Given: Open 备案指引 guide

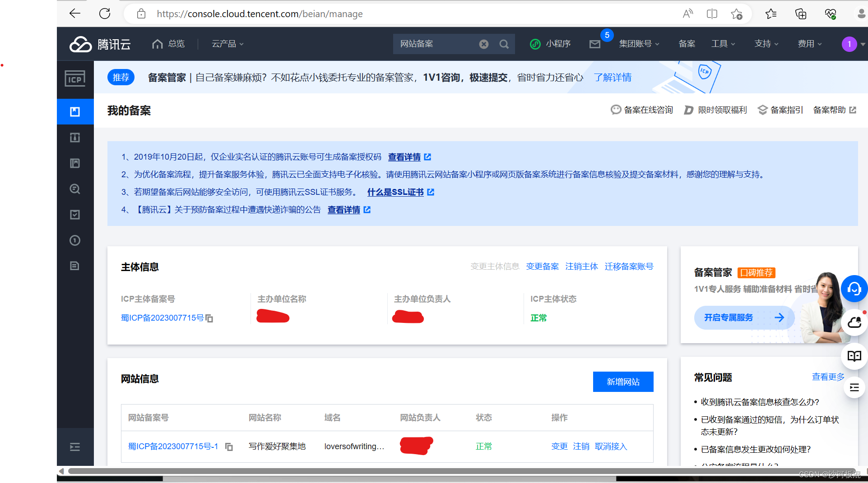Looking at the screenshot, I should click(x=780, y=110).
